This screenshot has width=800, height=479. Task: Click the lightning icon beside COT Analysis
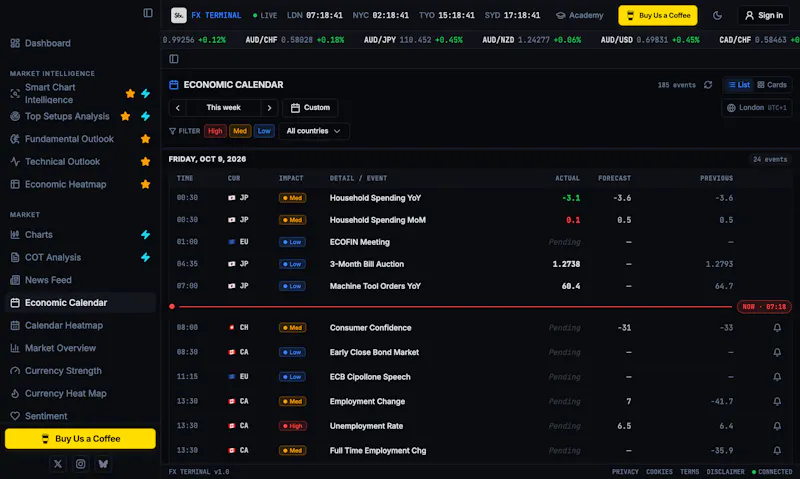pos(145,258)
